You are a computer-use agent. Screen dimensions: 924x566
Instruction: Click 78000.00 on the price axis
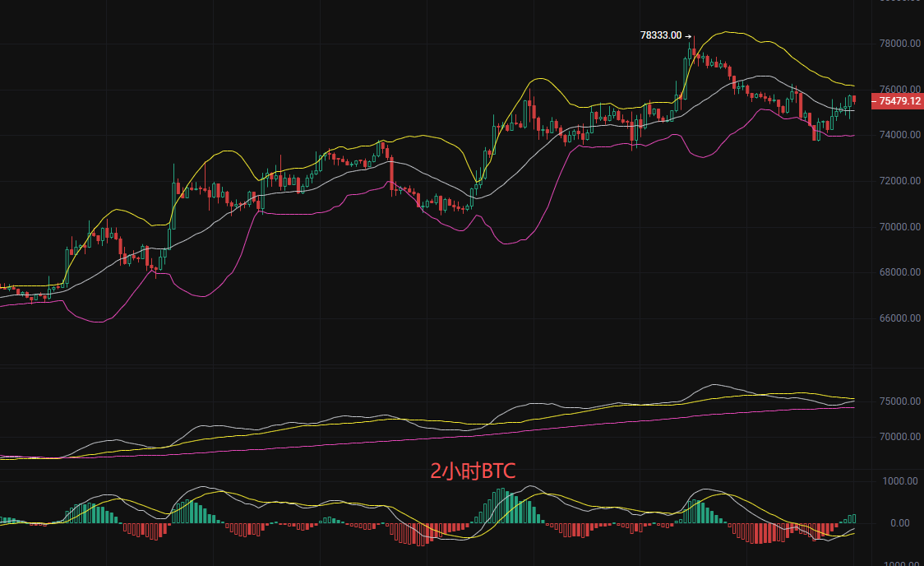click(x=898, y=44)
